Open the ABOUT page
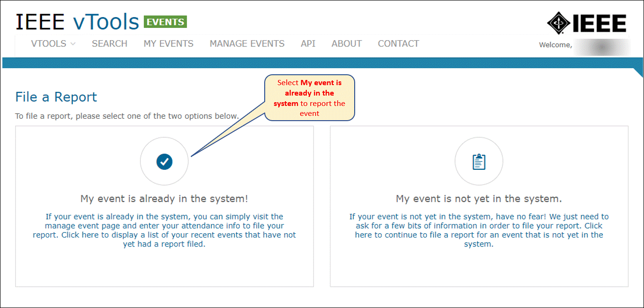Image resolution: width=644 pixels, height=308 pixels. pyautogui.click(x=347, y=44)
